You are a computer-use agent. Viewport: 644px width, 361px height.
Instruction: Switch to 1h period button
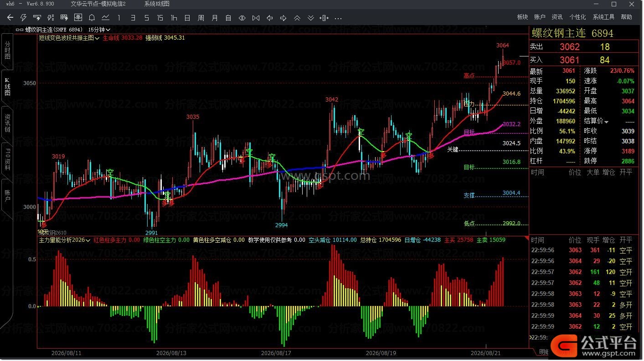click(174, 18)
